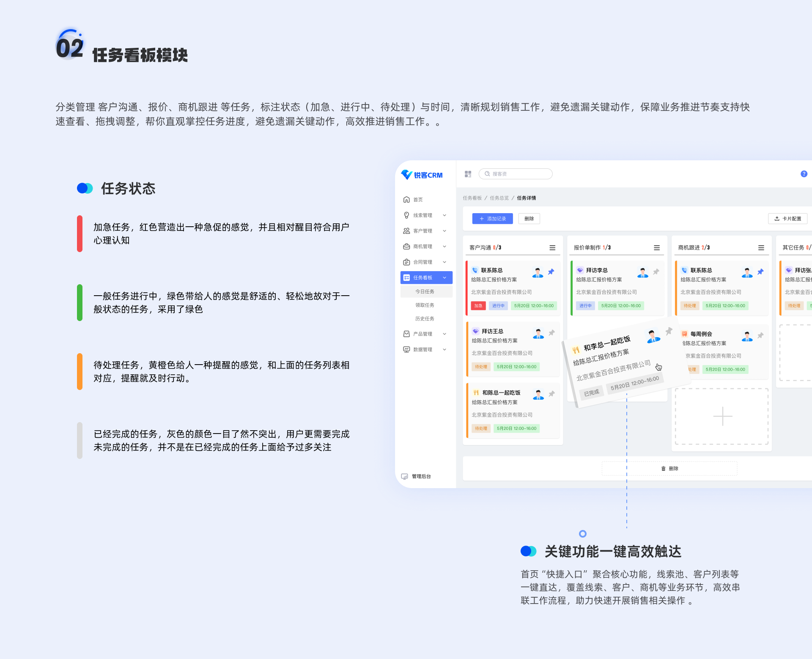Image resolution: width=812 pixels, height=659 pixels.
Task: Click the avatar on the 拜访王总 card
Action: (x=538, y=334)
